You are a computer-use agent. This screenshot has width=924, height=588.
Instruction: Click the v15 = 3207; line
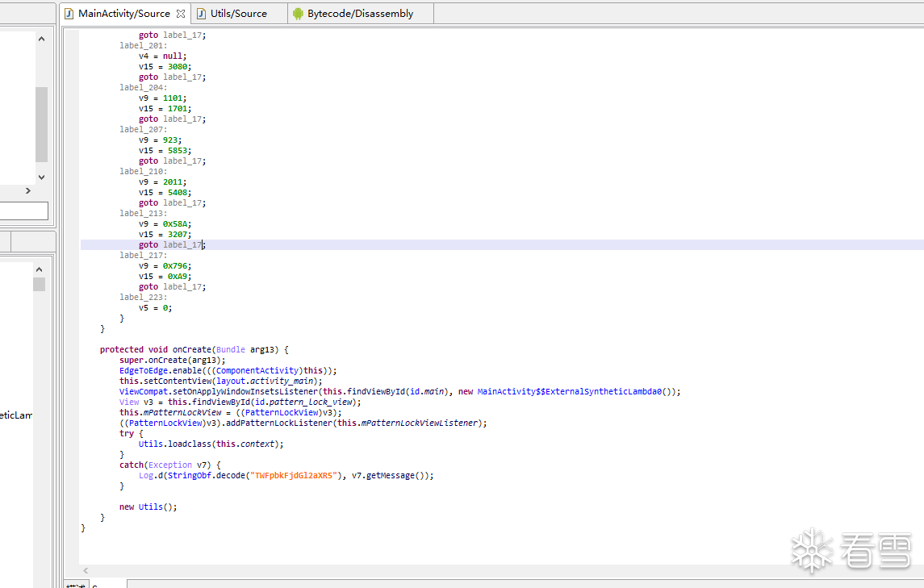165,235
